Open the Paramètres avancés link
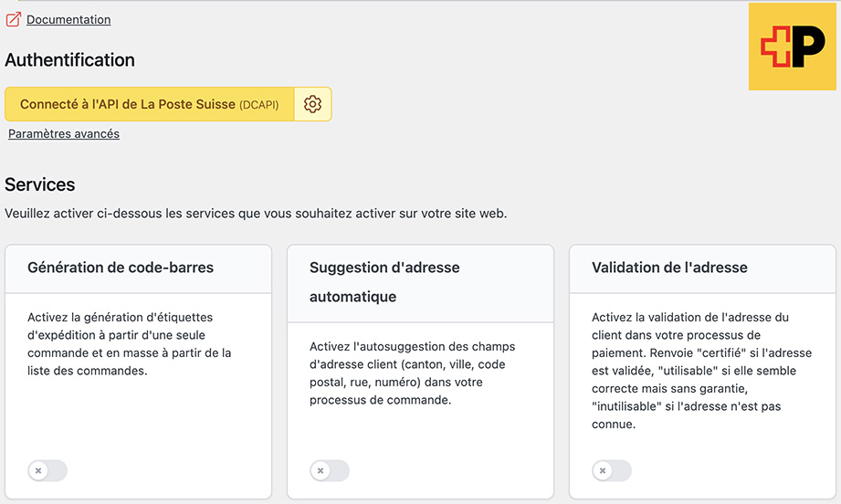This screenshot has height=504, width=841. (64, 134)
